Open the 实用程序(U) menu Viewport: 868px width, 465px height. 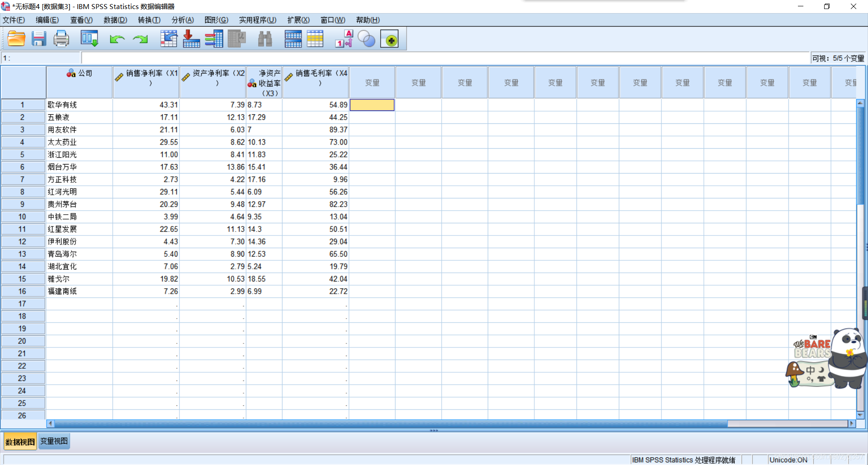[x=258, y=20]
